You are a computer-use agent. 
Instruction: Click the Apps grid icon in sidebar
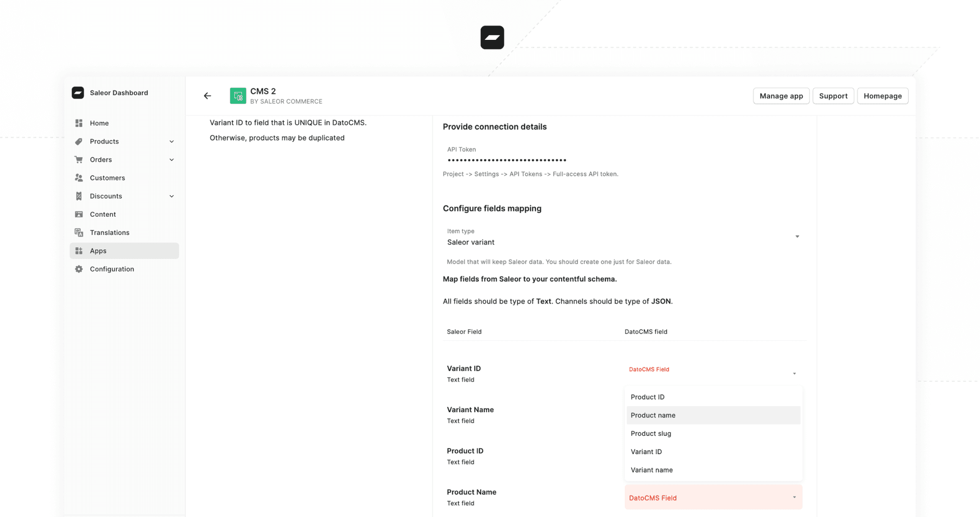click(79, 251)
